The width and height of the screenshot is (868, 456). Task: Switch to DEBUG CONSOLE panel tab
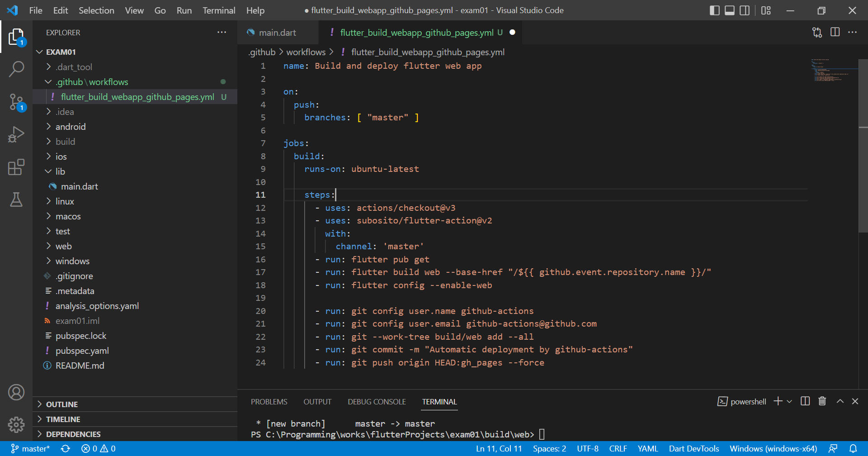[x=377, y=402]
